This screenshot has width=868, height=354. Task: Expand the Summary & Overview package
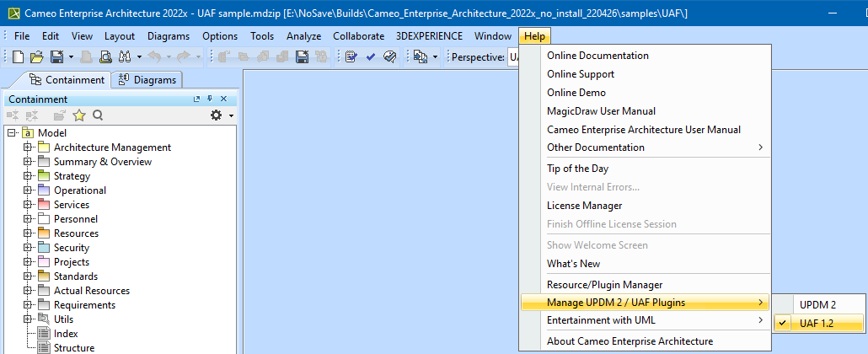(x=27, y=162)
